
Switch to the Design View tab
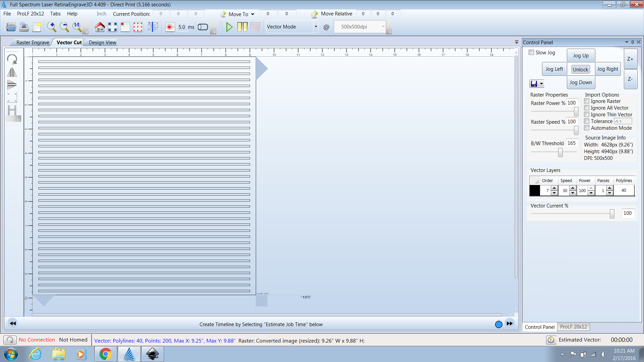(x=102, y=43)
